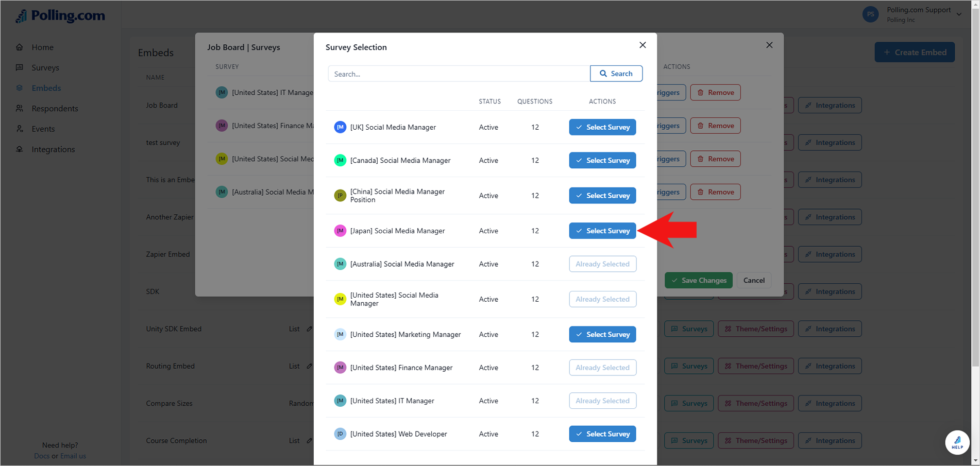Click the [UK] Social Media Manager avatar icon
The height and width of the screenshot is (466, 980).
(340, 127)
